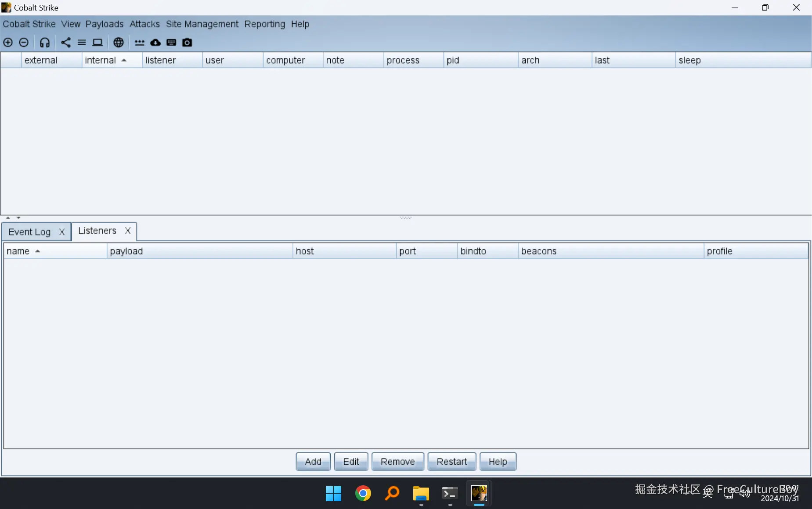The image size is (812, 509).
Task: Switch to the Event Log tab
Action: (x=30, y=232)
